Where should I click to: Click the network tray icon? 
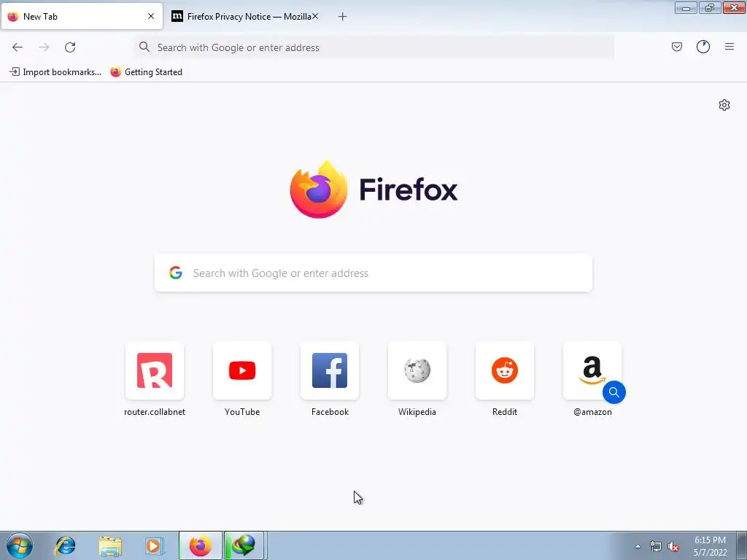click(656, 547)
